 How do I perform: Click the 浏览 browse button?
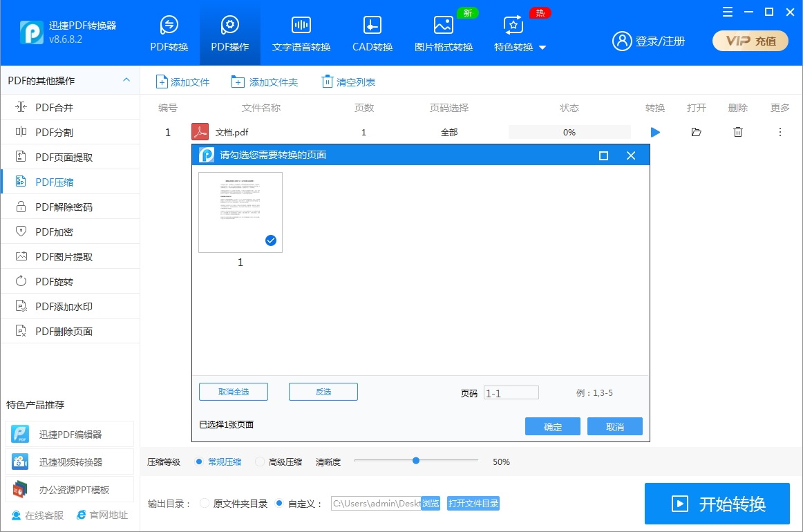point(431,503)
